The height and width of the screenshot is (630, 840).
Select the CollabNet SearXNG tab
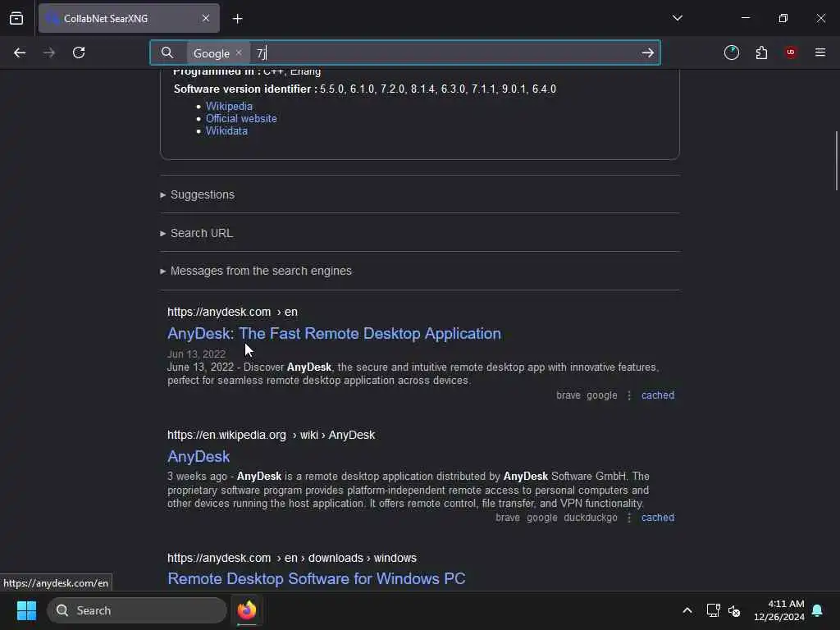(129, 18)
